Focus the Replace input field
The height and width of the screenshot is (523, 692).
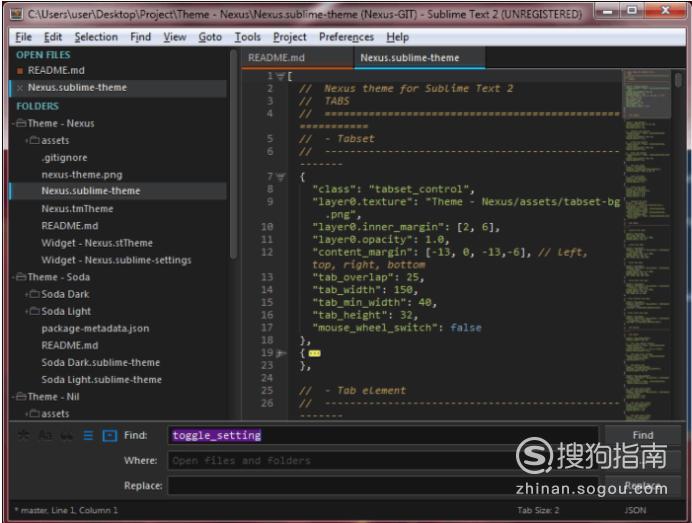pyautogui.click(x=383, y=485)
